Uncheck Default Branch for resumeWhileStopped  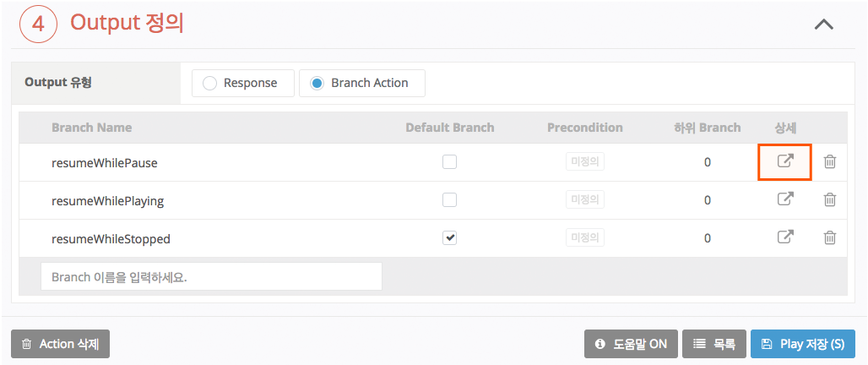[x=450, y=238]
